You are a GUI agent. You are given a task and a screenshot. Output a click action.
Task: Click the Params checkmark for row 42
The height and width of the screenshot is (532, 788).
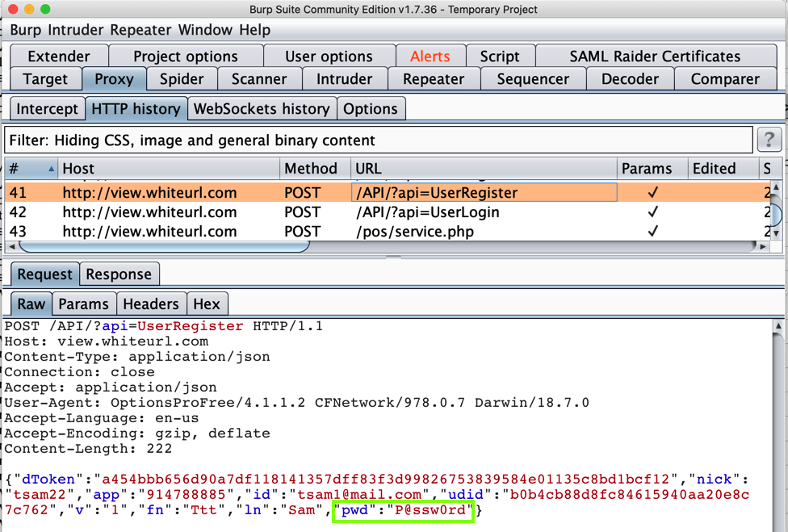coord(652,212)
